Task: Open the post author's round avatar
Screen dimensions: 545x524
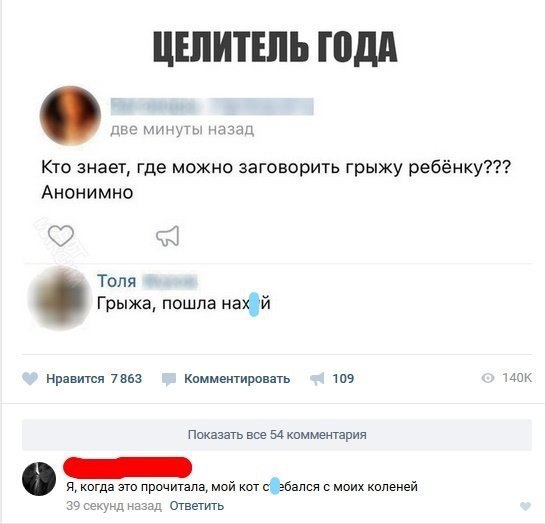Action: (x=70, y=116)
